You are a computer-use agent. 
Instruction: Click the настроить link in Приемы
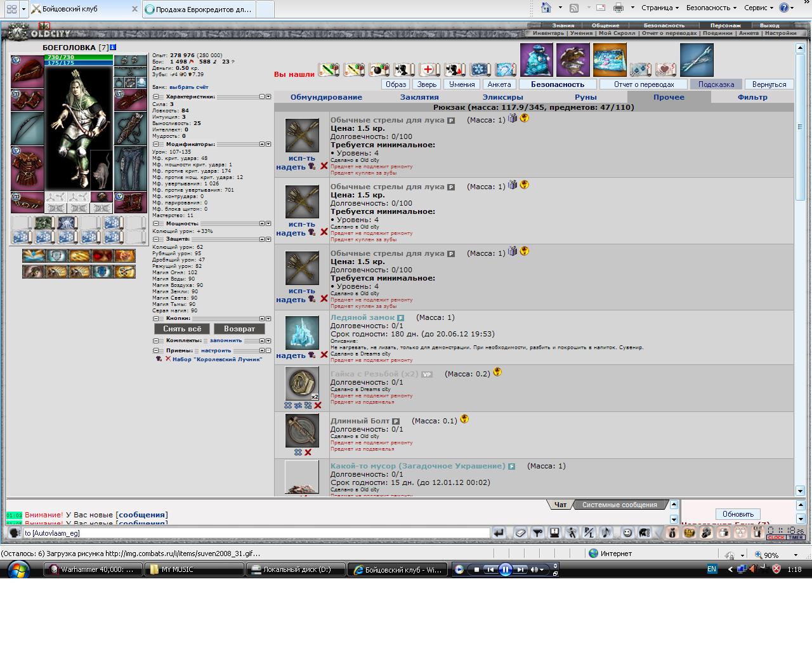216,350
